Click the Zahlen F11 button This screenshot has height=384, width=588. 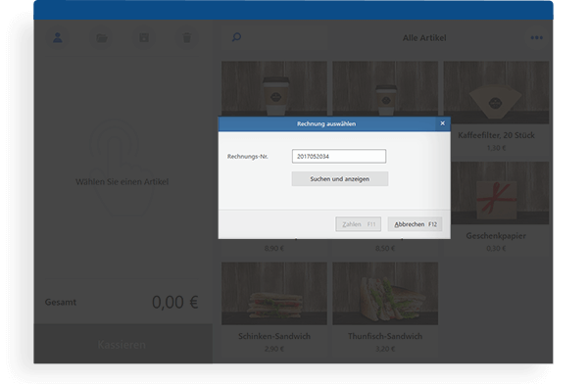point(358,224)
